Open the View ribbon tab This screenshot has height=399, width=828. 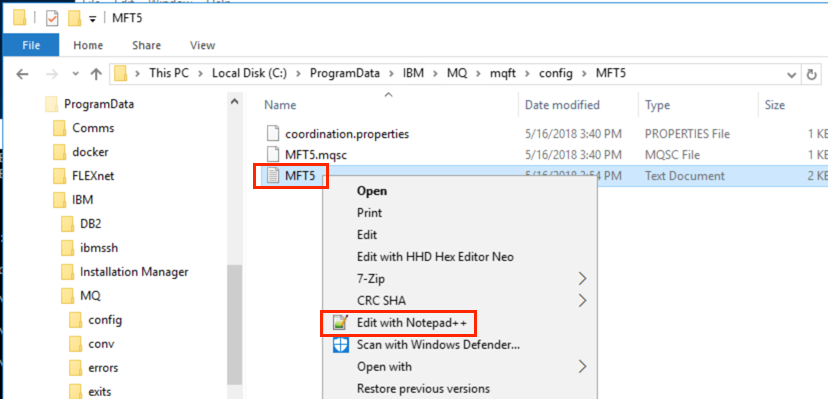click(202, 45)
